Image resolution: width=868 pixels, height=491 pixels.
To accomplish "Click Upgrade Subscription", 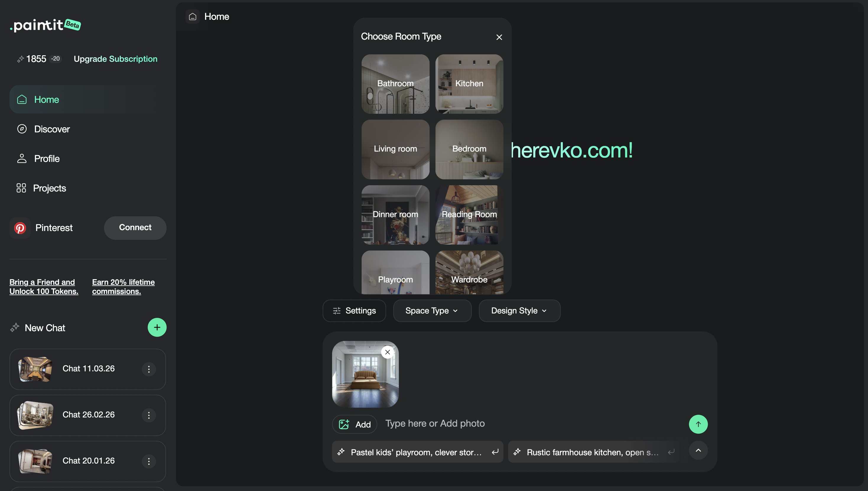I will [115, 59].
